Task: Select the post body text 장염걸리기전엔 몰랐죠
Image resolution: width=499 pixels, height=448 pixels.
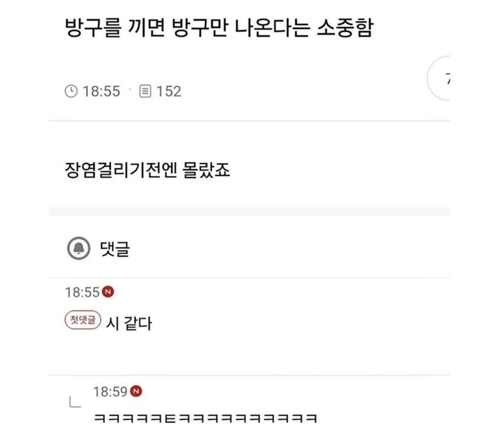Action: pyautogui.click(x=148, y=170)
